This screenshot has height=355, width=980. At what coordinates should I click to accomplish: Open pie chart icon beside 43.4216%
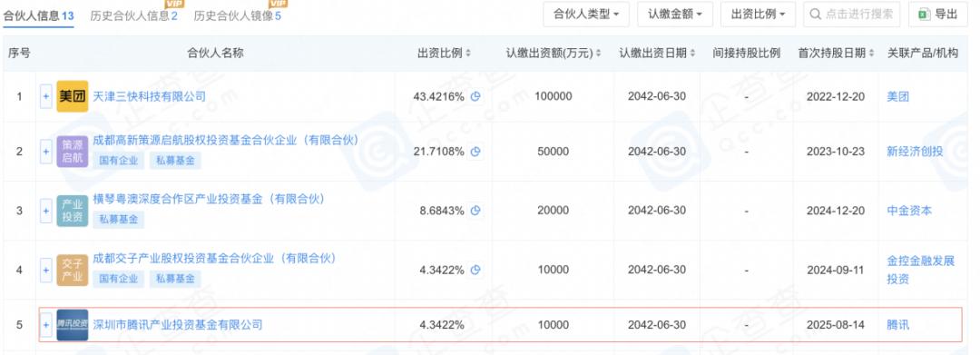(475, 96)
